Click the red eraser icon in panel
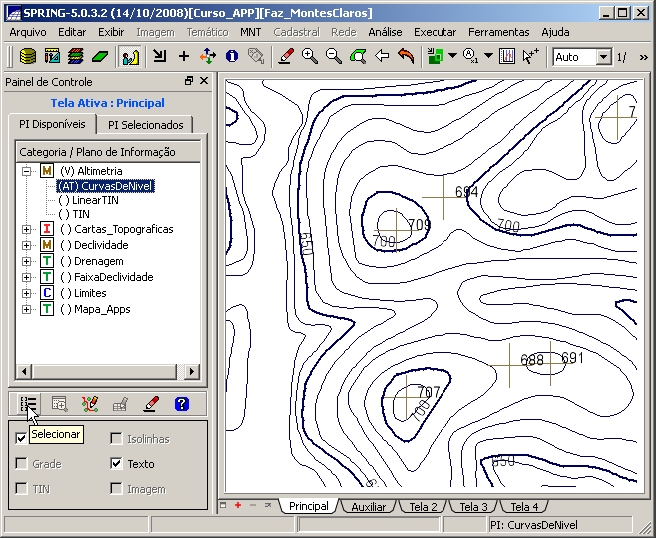 [151, 404]
